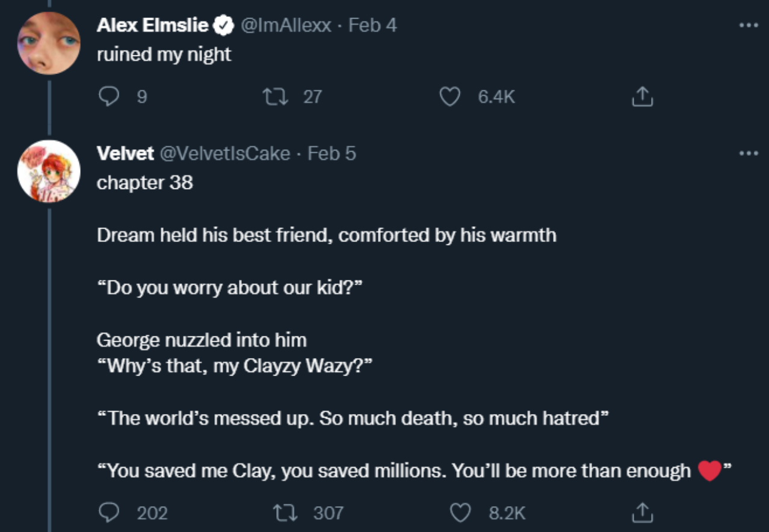769x532 pixels.
Task: Open the Feb 4 tweet timestamp
Action: [372, 25]
